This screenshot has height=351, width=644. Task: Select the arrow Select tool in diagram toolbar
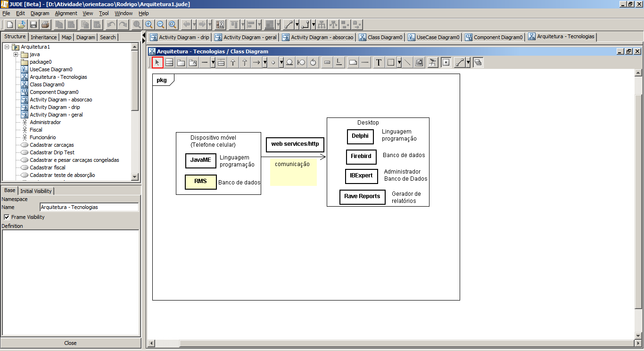pos(158,62)
